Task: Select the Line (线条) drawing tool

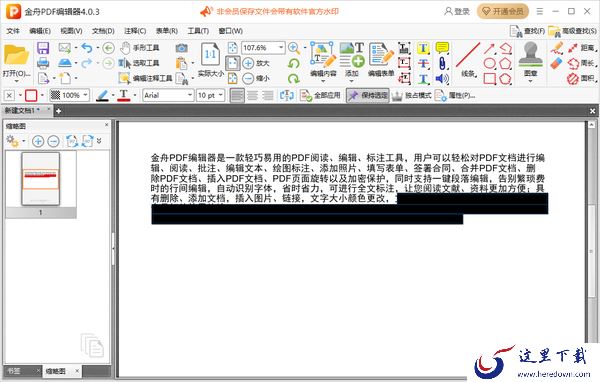Action: (468, 60)
